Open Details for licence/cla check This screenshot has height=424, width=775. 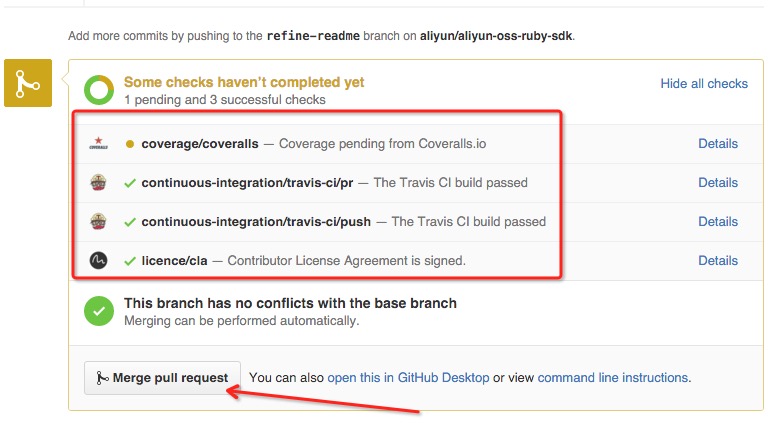click(718, 261)
